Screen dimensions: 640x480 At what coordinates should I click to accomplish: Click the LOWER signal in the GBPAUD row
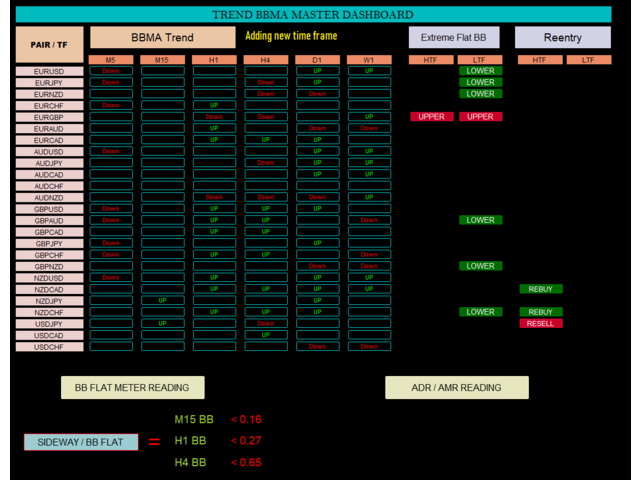[x=480, y=220]
